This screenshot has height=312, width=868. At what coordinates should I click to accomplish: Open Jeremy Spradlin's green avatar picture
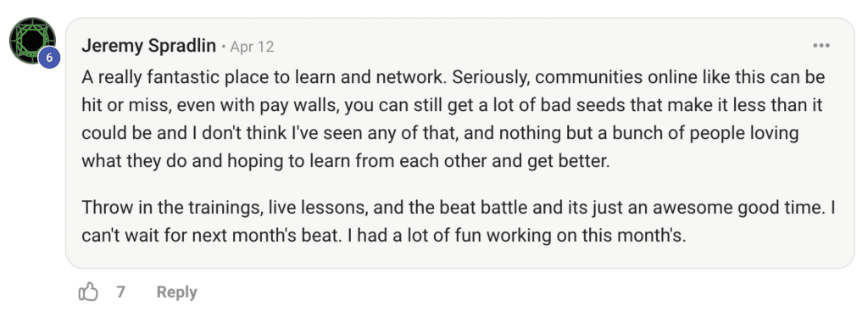click(32, 41)
